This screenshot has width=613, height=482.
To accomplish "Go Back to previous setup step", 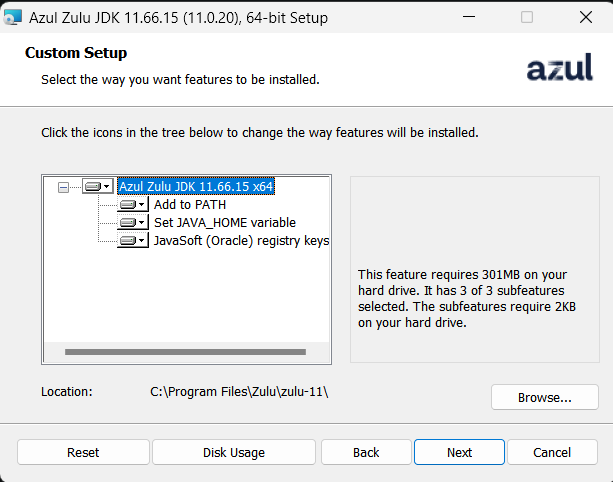I will point(366,452).
